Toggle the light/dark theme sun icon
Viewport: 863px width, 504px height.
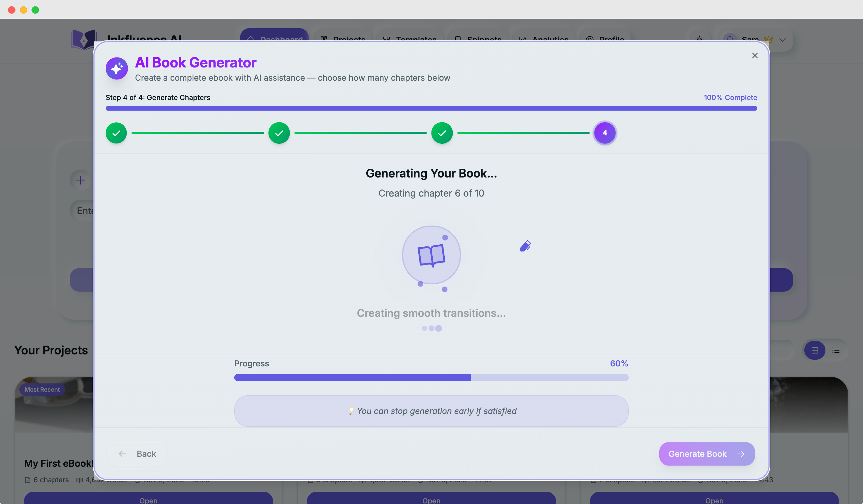pyautogui.click(x=700, y=39)
